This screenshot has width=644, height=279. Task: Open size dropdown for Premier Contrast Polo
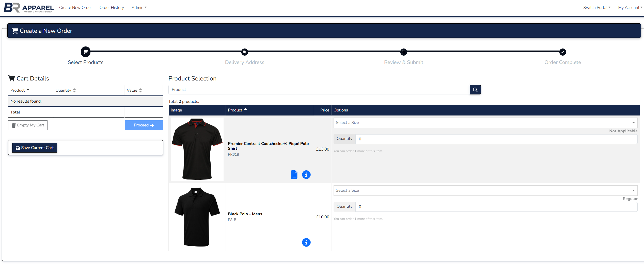[x=485, y=123]
